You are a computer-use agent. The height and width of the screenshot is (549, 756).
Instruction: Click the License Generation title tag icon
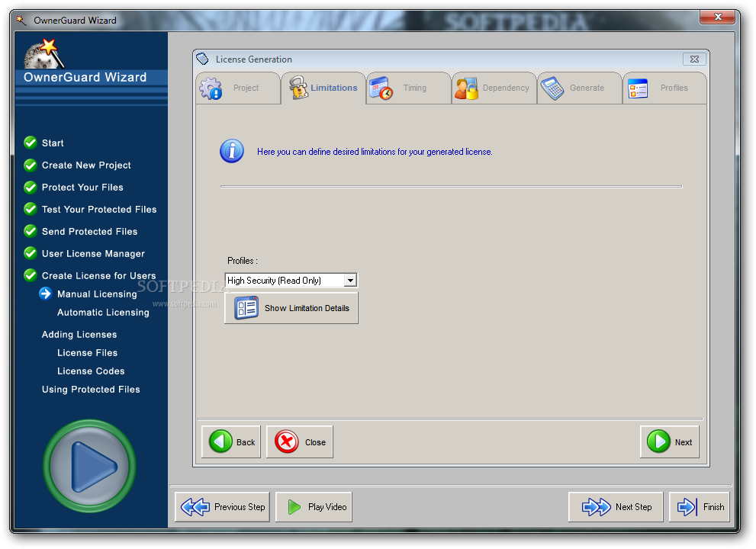(x=202, y=59)
